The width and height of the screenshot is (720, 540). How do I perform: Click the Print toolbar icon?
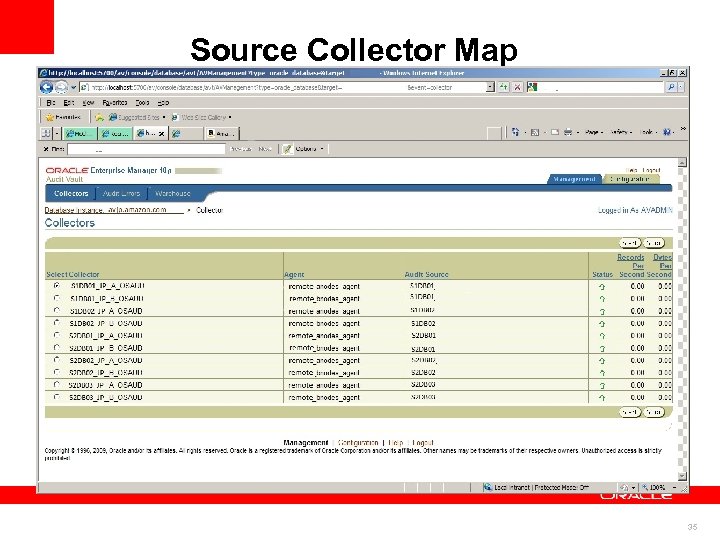click(568, 132)
